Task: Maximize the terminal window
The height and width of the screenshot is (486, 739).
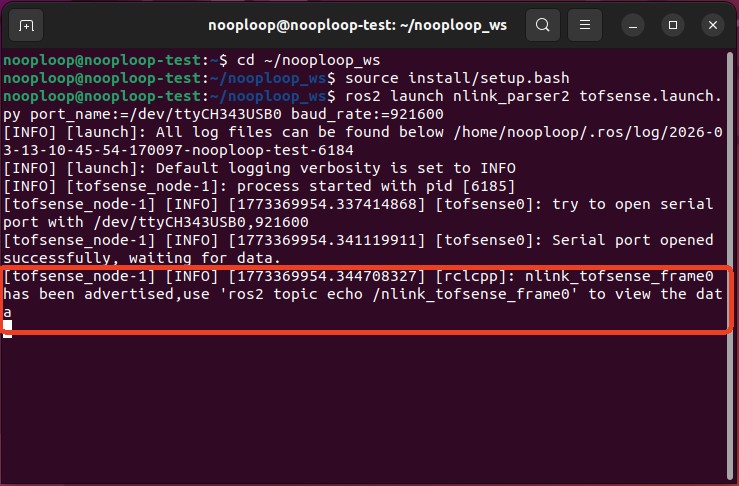Action: pyautogui.click(x=674, y=24)
